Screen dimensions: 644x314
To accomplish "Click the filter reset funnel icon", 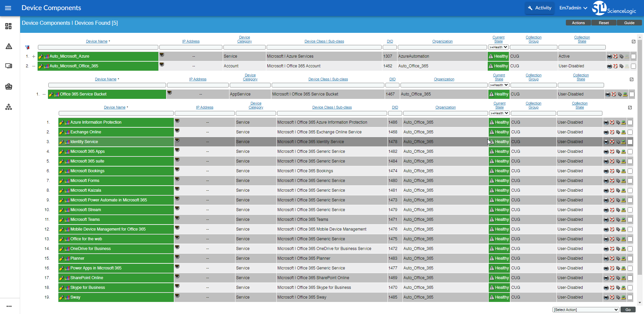I will click(x=28, y=48).
